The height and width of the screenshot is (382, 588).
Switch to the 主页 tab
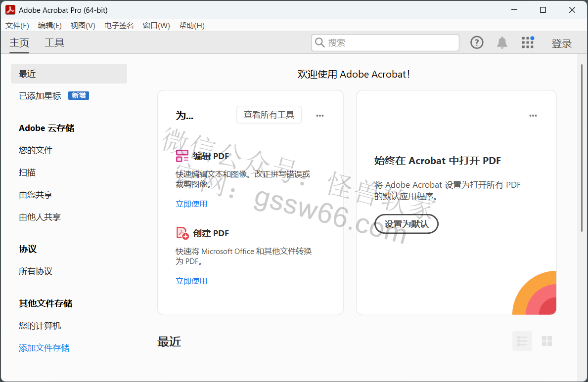click(19, 42)
